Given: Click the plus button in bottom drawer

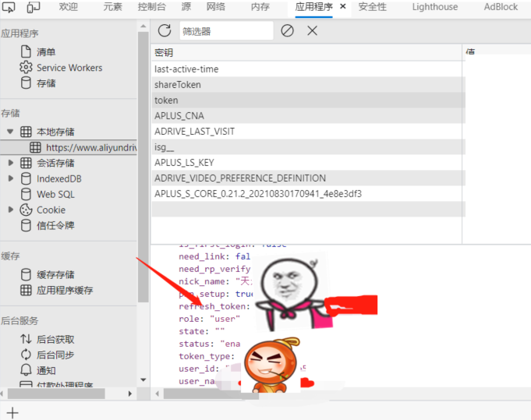Looking at the screenshot, I should point(12,412).
